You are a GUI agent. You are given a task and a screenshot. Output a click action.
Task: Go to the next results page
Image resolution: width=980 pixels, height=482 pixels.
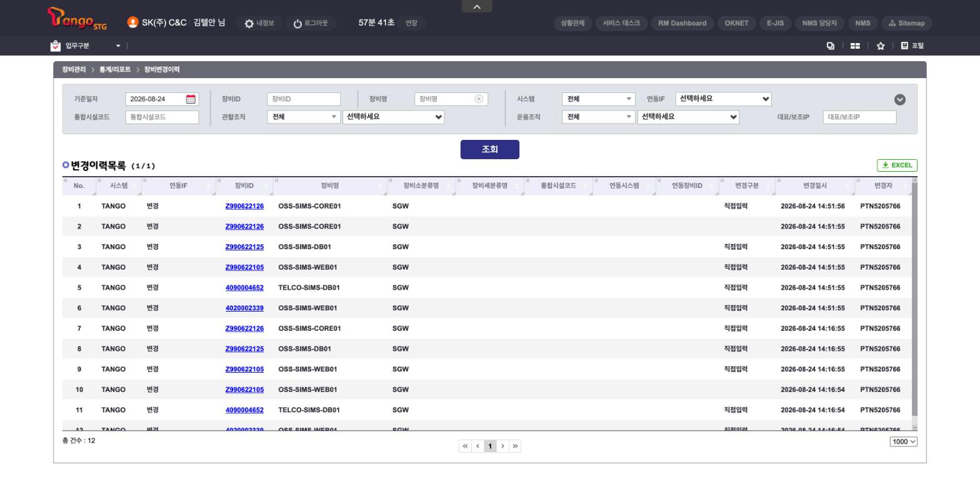coord(502,446)
